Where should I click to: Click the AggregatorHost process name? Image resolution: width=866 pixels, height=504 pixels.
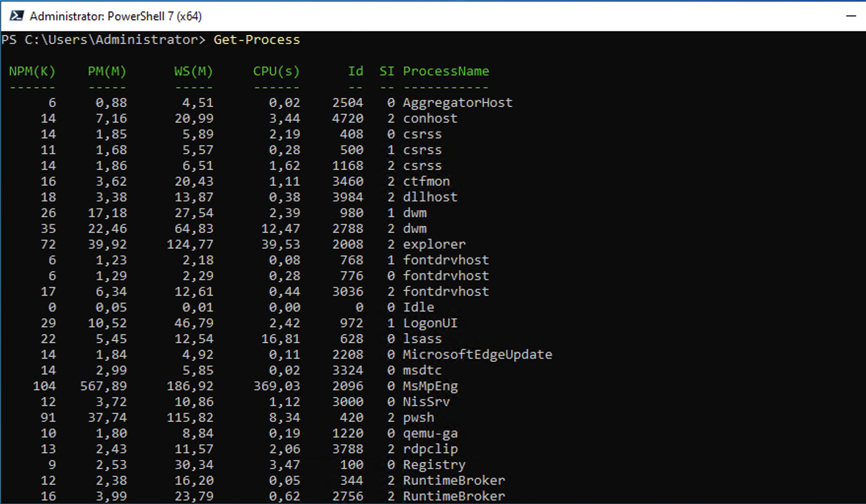pos(458,103)
